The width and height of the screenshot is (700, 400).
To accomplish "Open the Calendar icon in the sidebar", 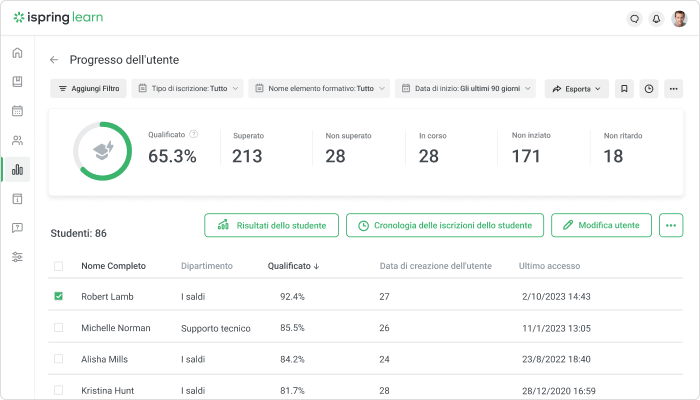I will click(17, 111).
